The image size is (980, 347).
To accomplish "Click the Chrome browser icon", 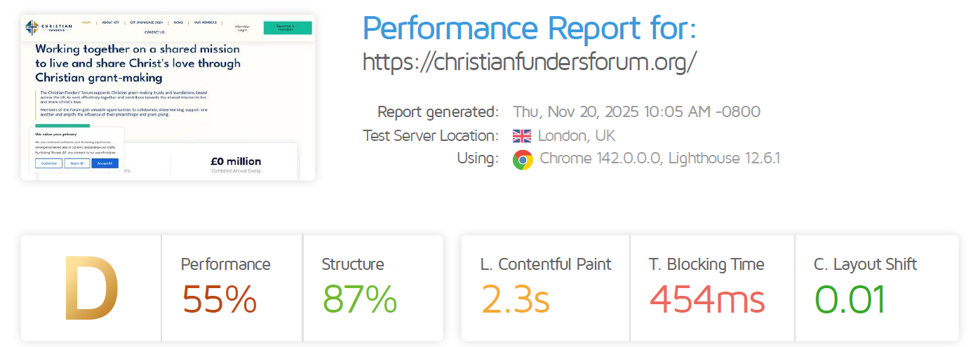I will (522, 159).
